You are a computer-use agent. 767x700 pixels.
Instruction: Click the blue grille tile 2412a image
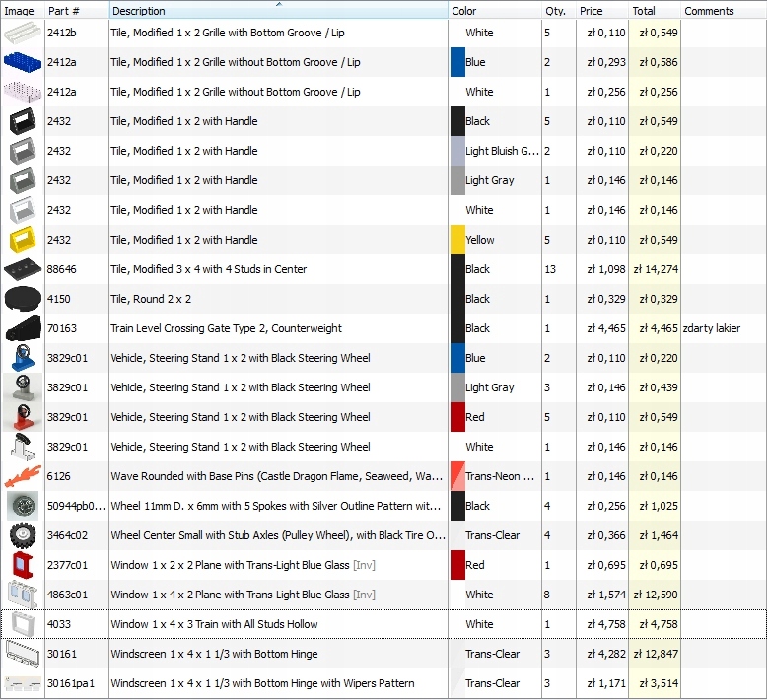click(x=22, y=62)
